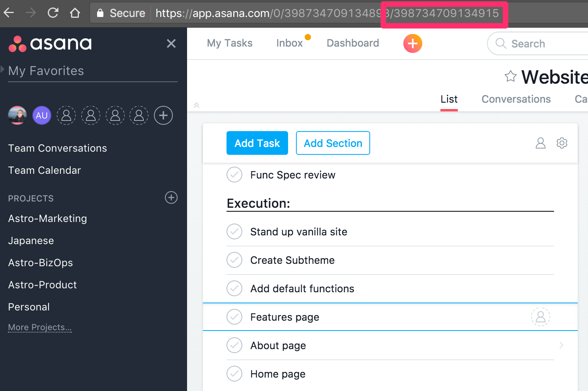The image size is (588, 391).
Task: Mark Func Spec review as complete
Action: click(234, 175)
